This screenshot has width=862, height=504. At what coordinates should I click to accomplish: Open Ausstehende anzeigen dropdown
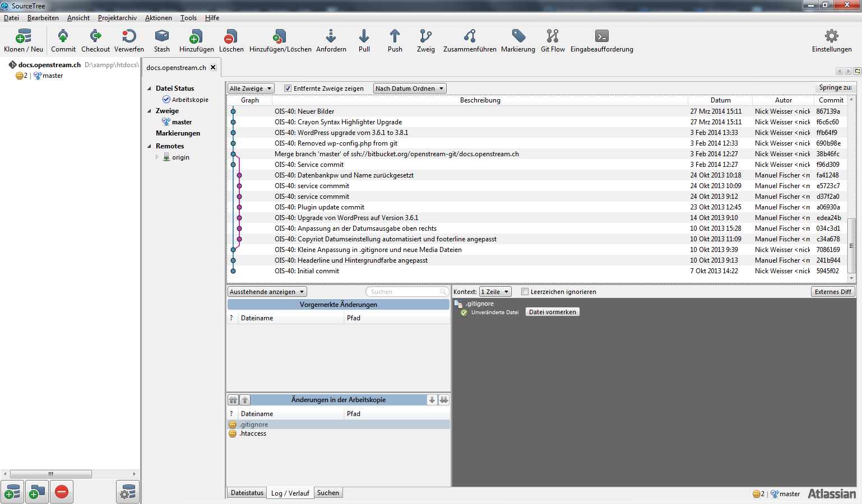coord(267,292)
